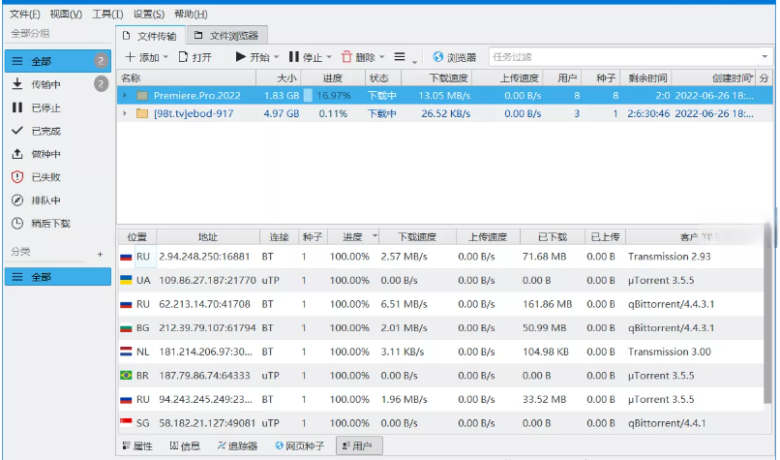Image resolution: width=780 pixels, height=460 pixels.
Task: Select the 已停止 paused filter
Action: pyautogui.click(x=58, y=107)
